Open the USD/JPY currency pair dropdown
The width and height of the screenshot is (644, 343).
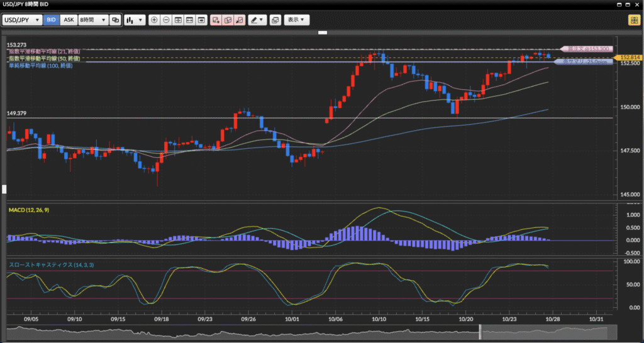(x=22, y=20)
